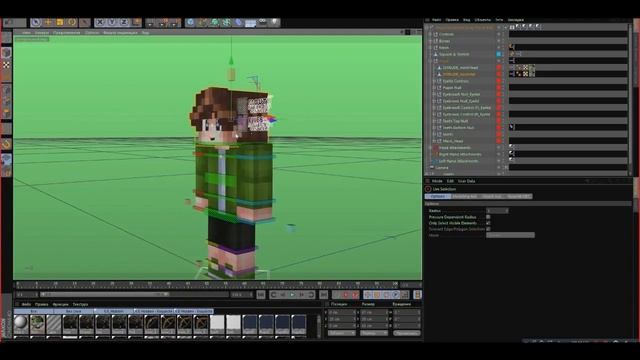Expand the Bones object in the tree
This screenshot has width=640, height=360.
430,41
